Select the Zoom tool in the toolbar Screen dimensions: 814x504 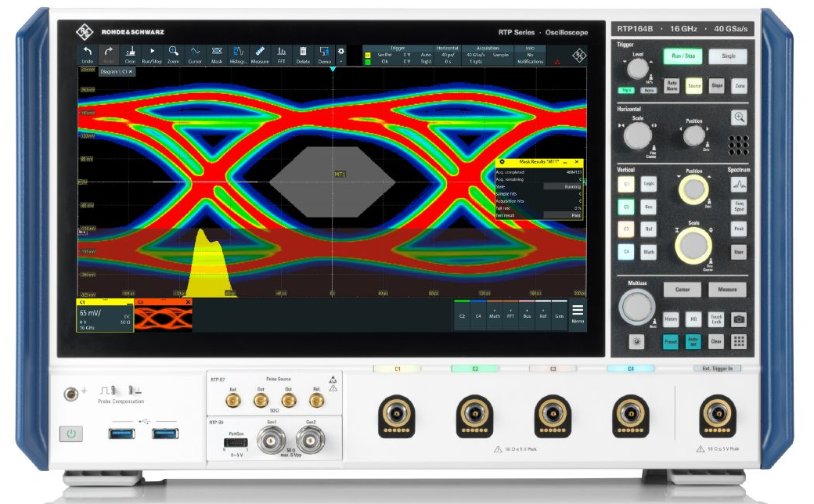coord(173,54)
